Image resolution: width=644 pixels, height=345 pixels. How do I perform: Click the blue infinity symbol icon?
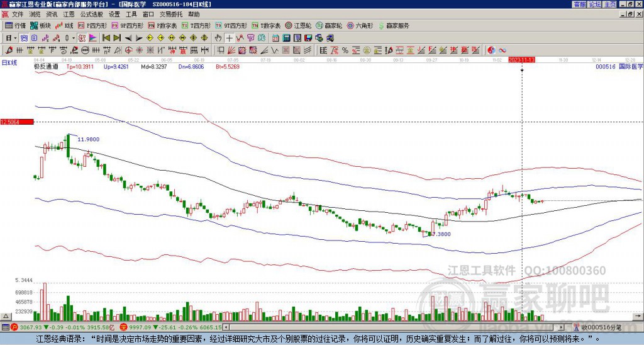502,50
